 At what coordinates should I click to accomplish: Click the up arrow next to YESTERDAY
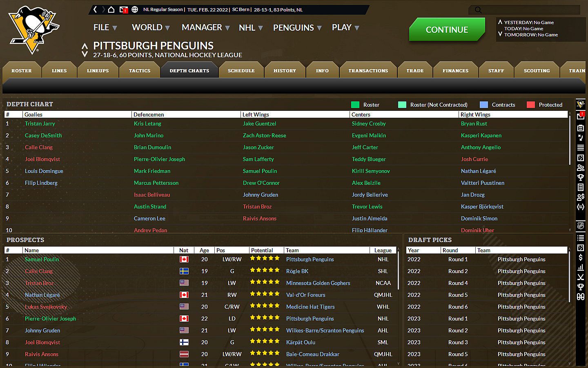click(x=500, y=22)
